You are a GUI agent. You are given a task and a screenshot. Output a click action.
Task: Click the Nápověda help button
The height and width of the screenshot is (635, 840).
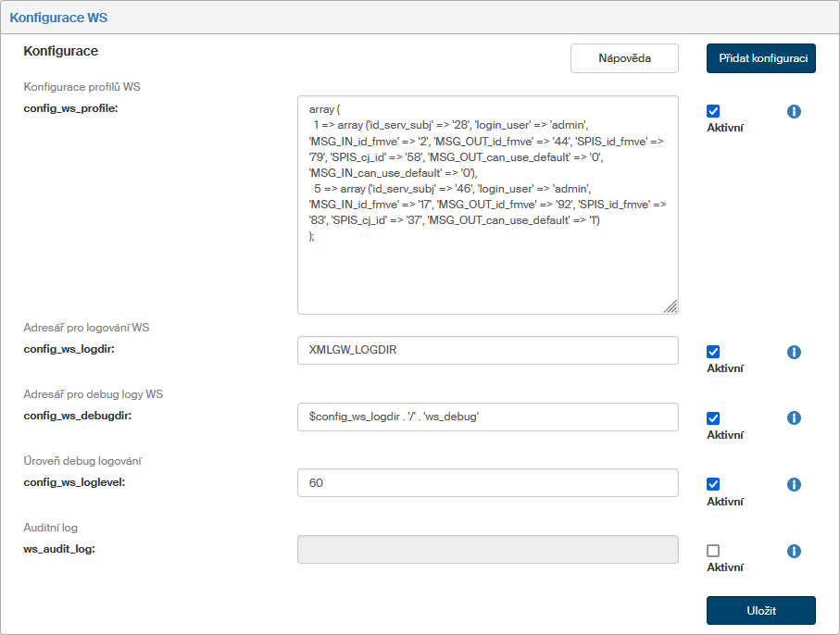point(624,58)
